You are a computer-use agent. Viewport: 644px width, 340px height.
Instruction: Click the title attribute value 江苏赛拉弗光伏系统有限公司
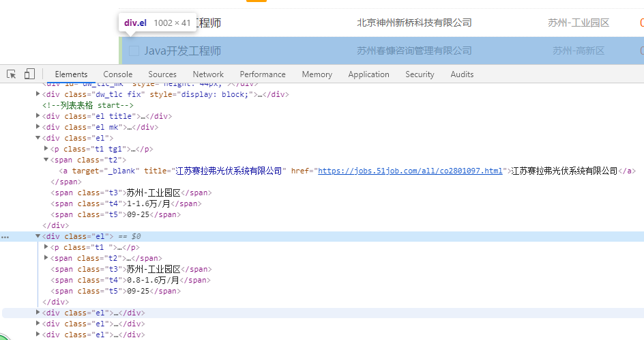click(x=229, y=171)
